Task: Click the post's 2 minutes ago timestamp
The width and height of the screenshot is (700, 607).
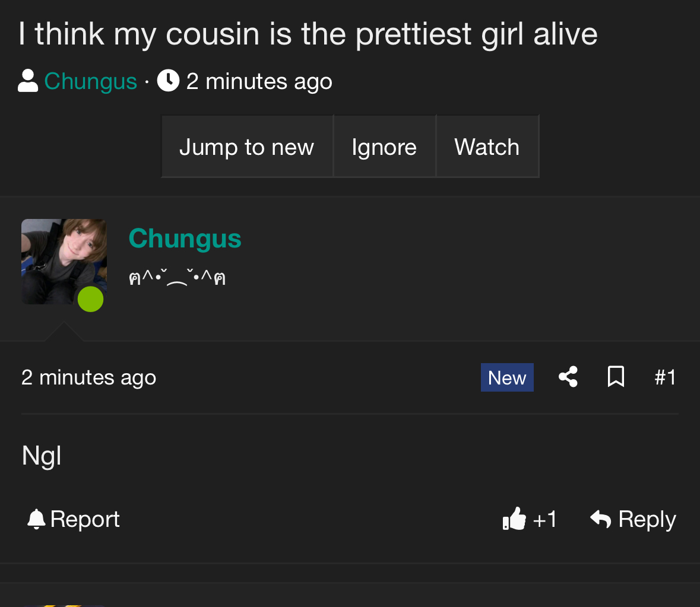Action: 89,378
